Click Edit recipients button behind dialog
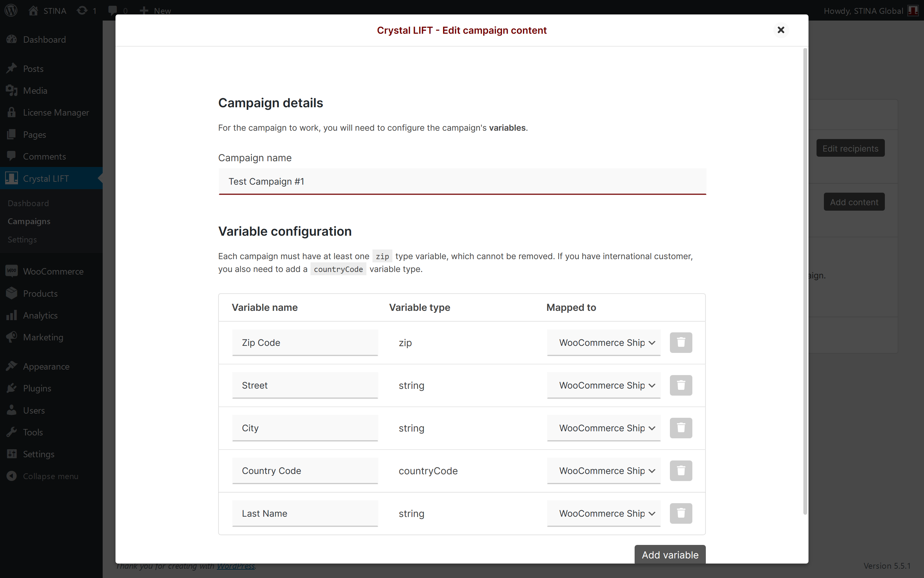The image size is (924, 578). point(850,148)
